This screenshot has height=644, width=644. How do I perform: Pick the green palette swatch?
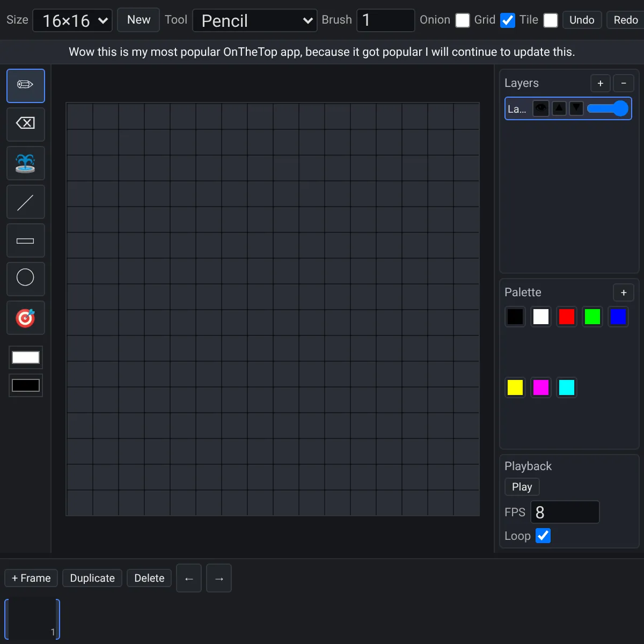pos(592,317)
